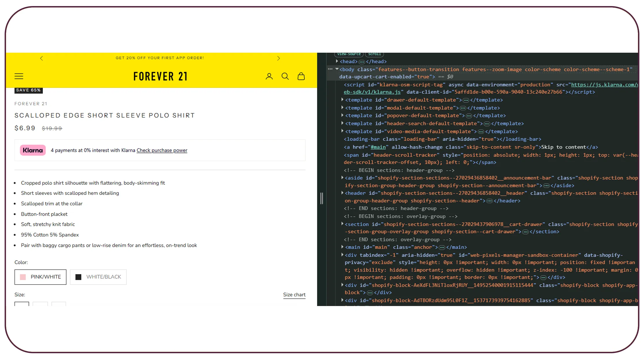Click the #main href link
Image resolution: width=644 pixels, height=359 pixels.
(378, 147)
